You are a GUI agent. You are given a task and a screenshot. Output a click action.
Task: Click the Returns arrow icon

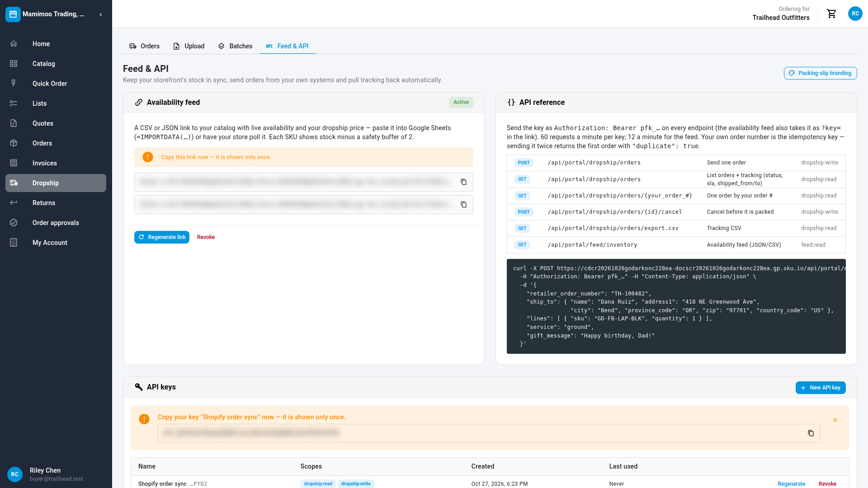pos(14,203)
